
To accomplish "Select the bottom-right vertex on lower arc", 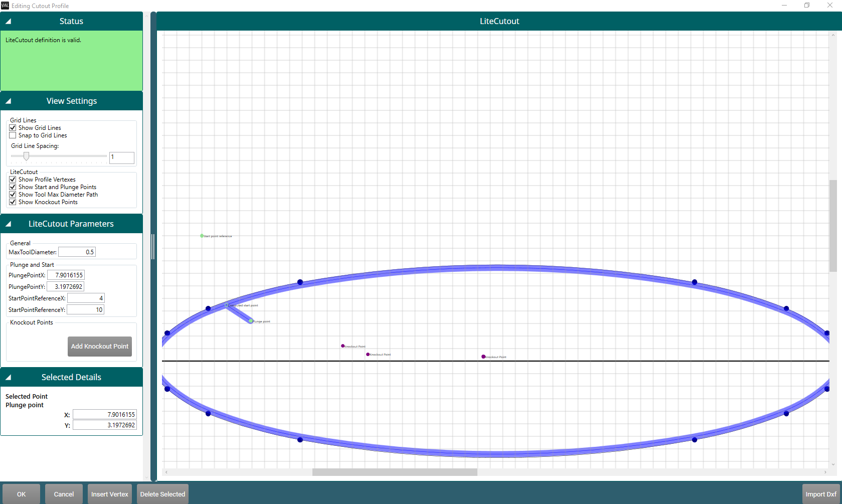I will point(695,440).
